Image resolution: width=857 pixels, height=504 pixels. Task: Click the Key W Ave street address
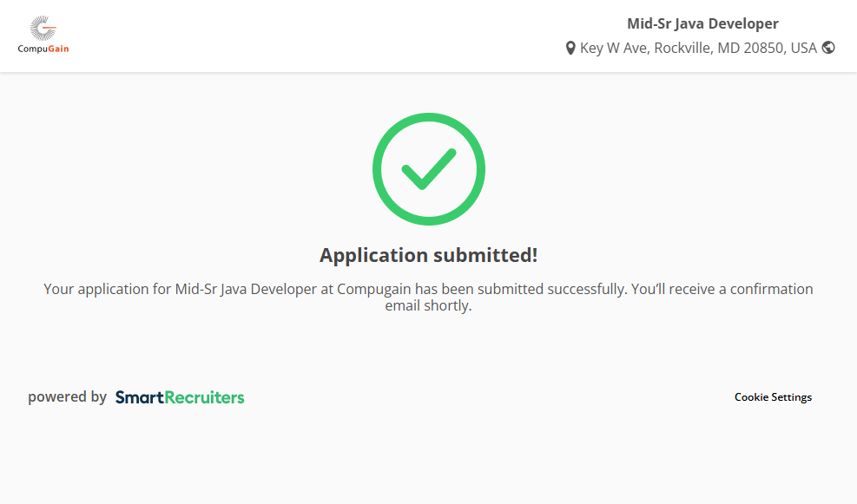pyautogui.click(x=614, y=49)
